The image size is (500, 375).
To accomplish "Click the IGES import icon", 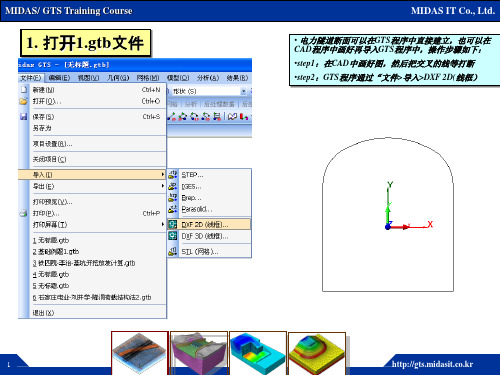I will (173, 186).
